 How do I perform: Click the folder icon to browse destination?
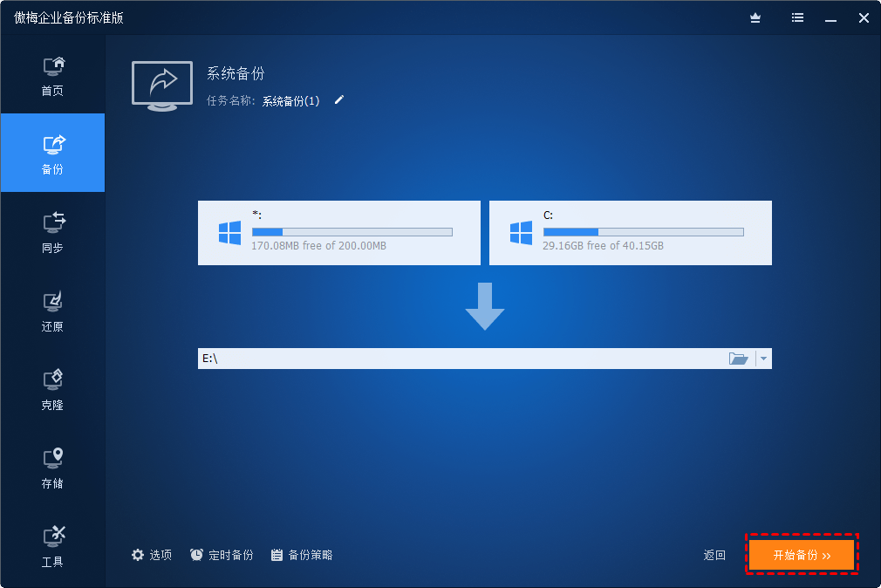click(x=738, y=359)
